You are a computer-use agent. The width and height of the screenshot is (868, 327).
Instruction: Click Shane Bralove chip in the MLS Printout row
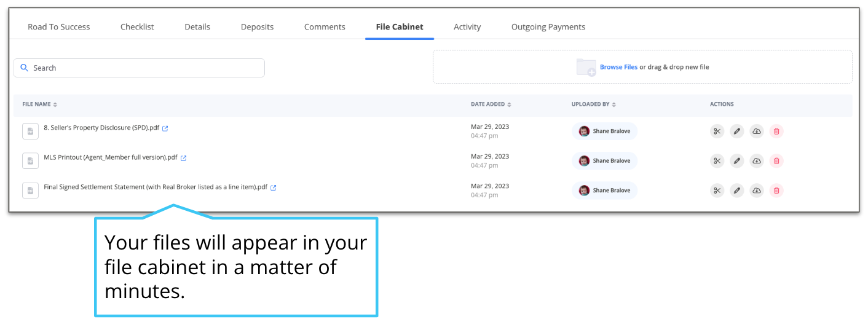coord(604,161)
